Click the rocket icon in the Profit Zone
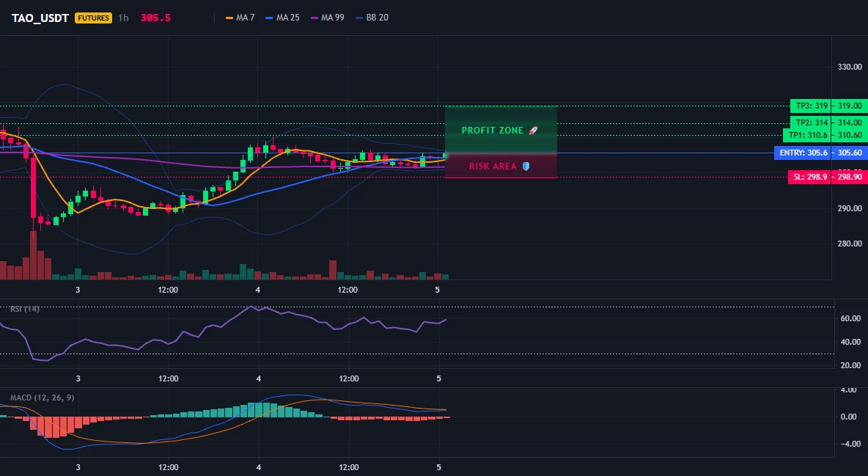This screenshot has height=476, width=868. (533, 131)
